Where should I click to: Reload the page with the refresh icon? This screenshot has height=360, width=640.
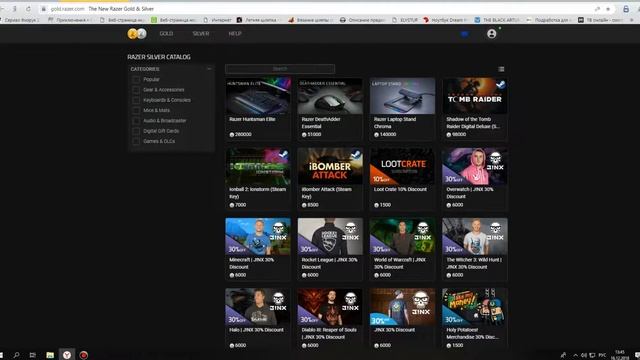(28, 9)
